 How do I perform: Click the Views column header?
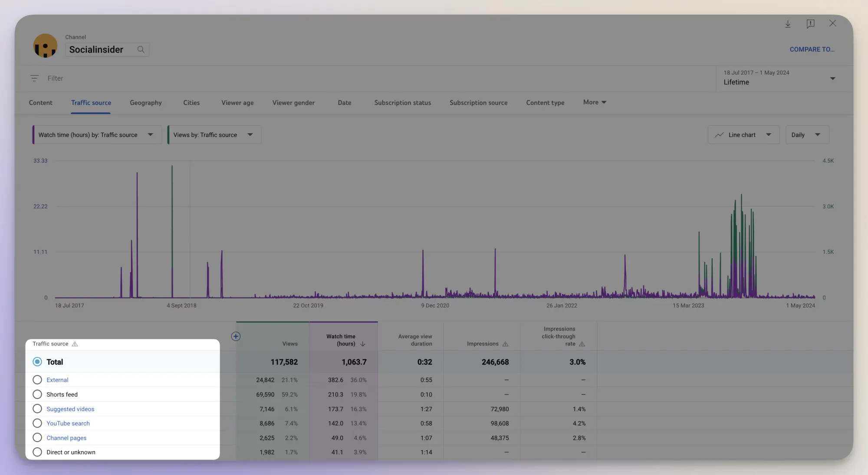tap(290, 344)
